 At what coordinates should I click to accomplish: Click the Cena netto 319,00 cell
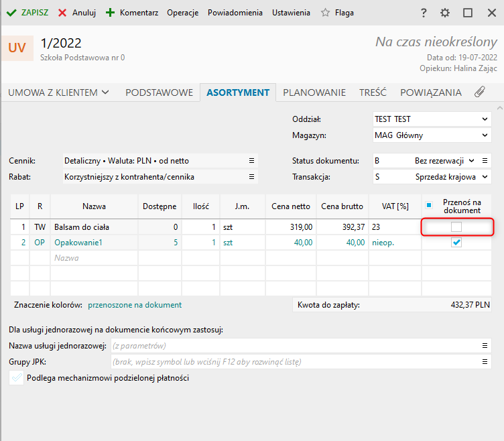291,227
